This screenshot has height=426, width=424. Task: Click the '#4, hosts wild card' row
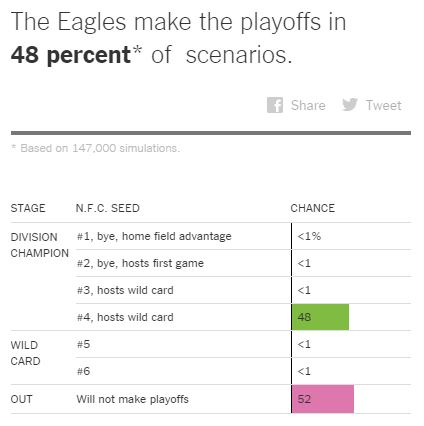pyautogui.click(x=243, y=317)
